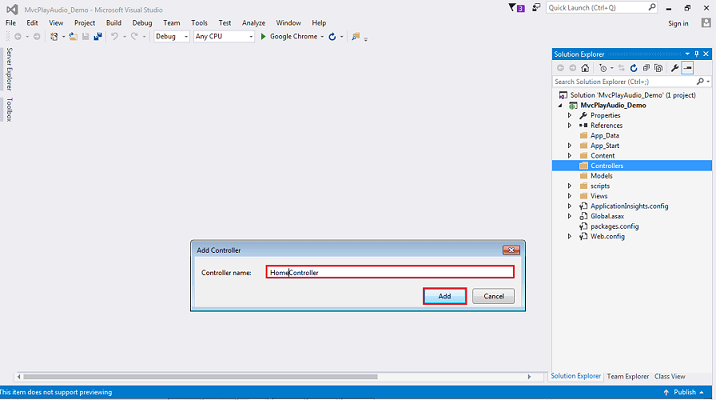The image size is (716, 400).
Task: Click the Quick Launch search magnifier
Action: point(652,7)
